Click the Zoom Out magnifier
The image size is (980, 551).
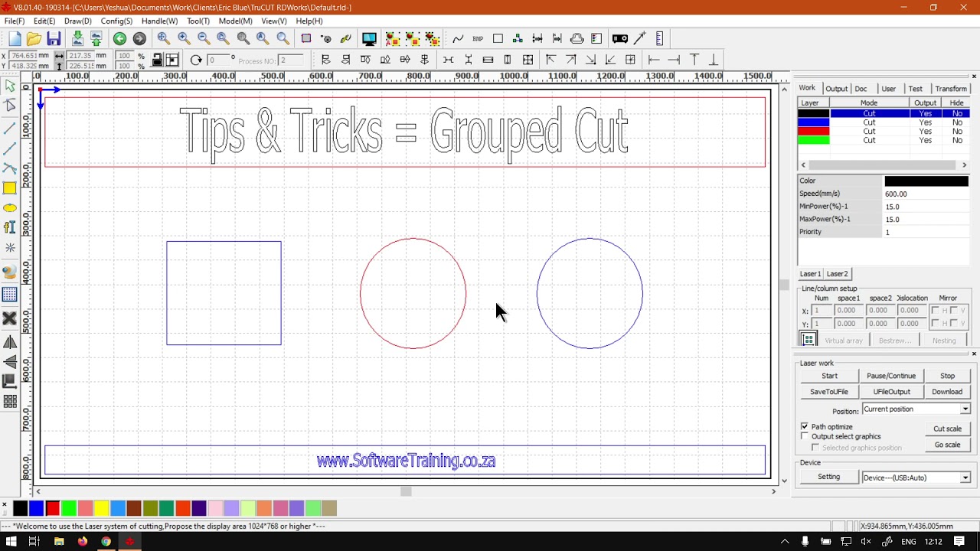204,39
